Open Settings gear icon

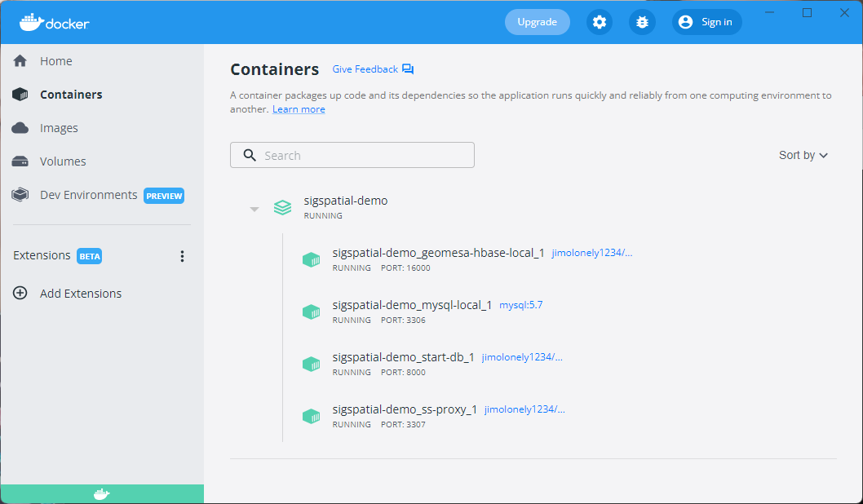599,22
